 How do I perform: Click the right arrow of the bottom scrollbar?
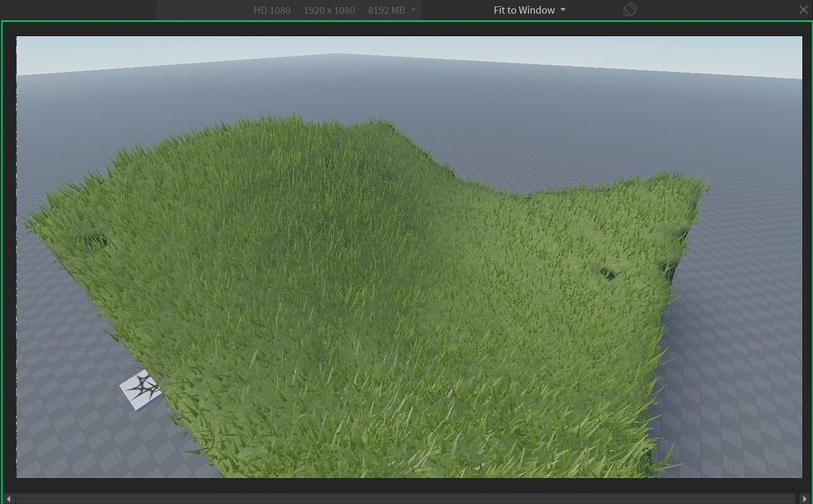(804, 497)
